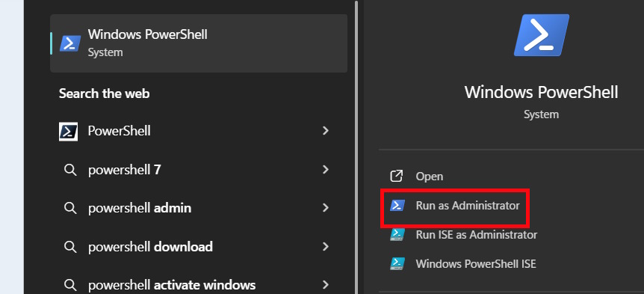Expand the powershell 7 suggestion chevron

pyautogui.click(x=326, y=169)
